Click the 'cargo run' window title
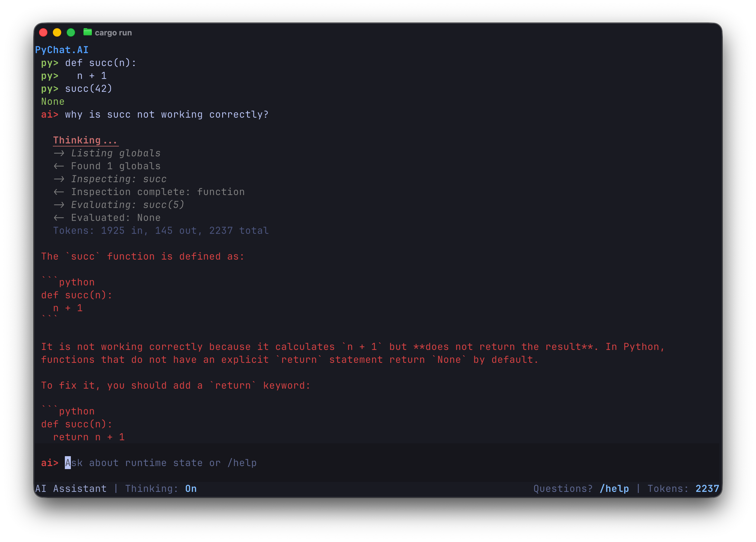This screenshot has width=756, height=542. [113, 33]
